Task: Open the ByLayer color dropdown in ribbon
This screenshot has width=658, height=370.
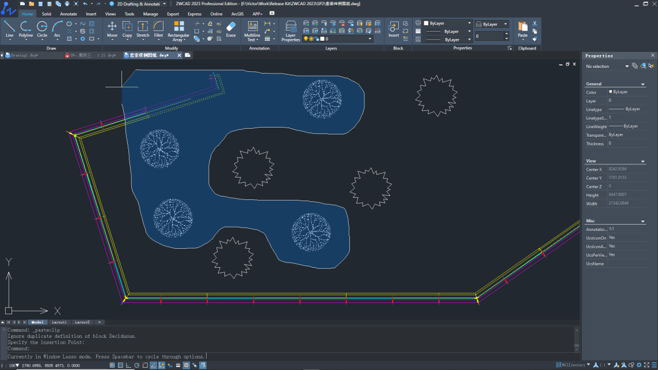Action: point(447,23)
